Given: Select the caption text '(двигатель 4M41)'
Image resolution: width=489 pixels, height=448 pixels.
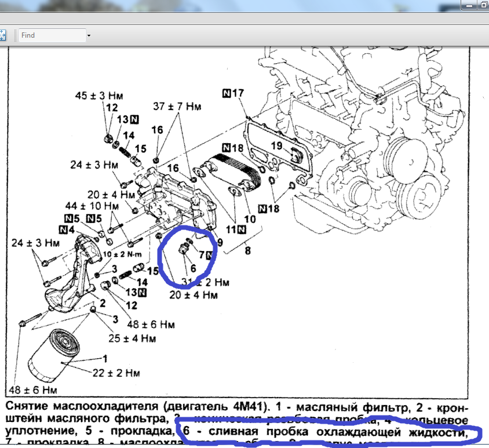Looking at the screenshot, I should tap(217, 406).
